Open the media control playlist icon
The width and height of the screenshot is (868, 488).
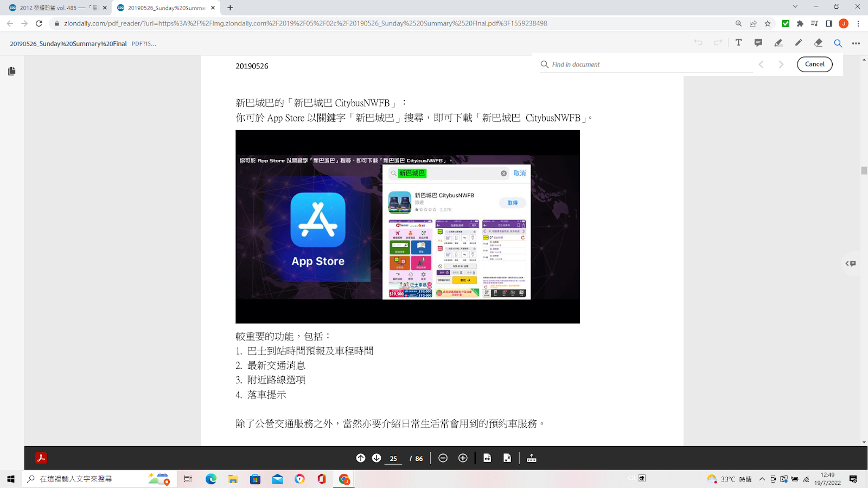click(814, 23)
